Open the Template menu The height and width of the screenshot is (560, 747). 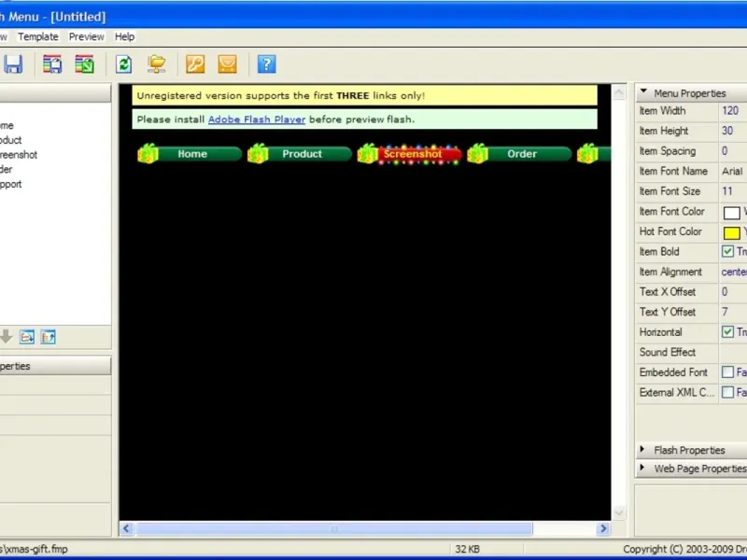coord(38,36)
